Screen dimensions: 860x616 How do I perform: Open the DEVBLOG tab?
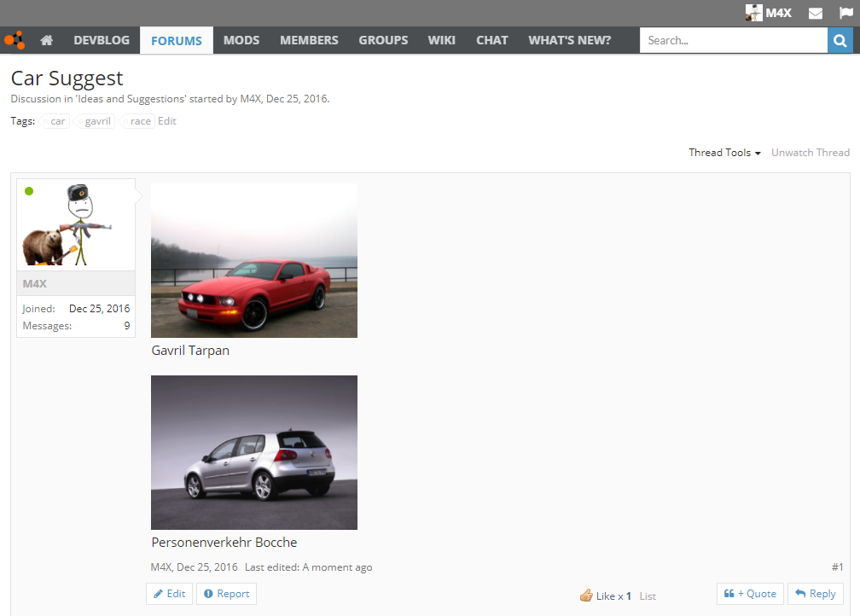point(102,40)
